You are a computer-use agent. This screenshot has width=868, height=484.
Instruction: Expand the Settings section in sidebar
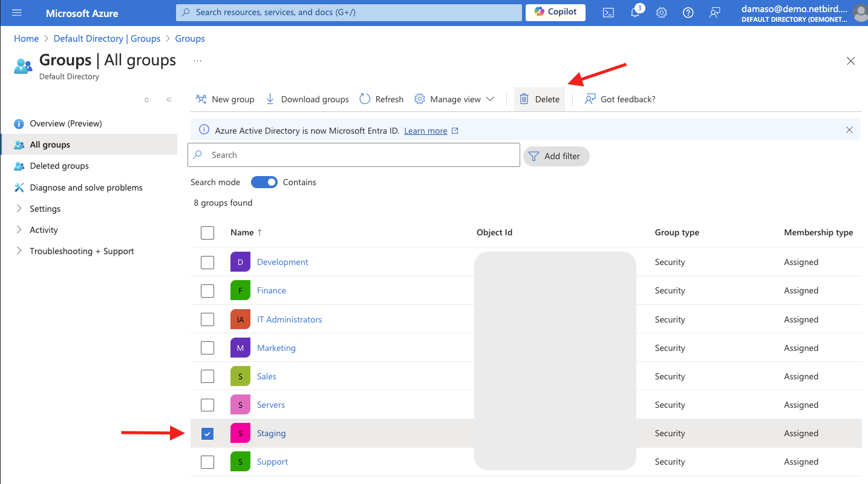click(x=45, y=209)
